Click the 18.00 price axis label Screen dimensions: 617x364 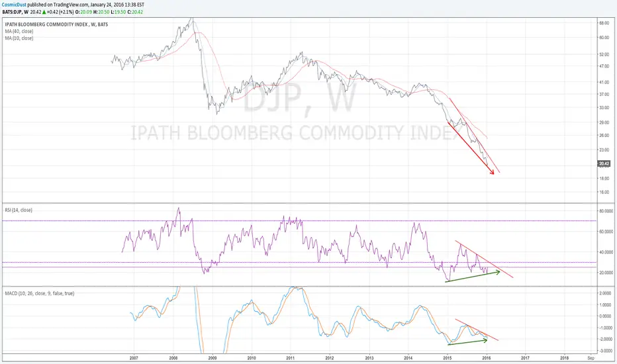coord(604,178)
